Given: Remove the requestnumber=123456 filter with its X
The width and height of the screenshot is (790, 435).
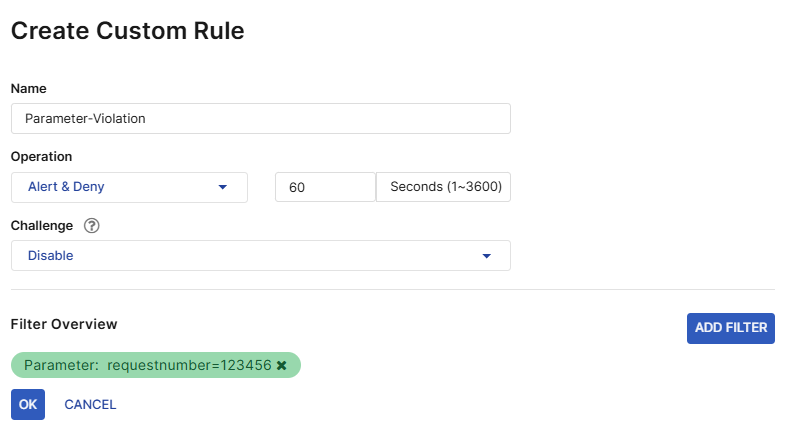Looking at the screenshot, I should 282,366.
